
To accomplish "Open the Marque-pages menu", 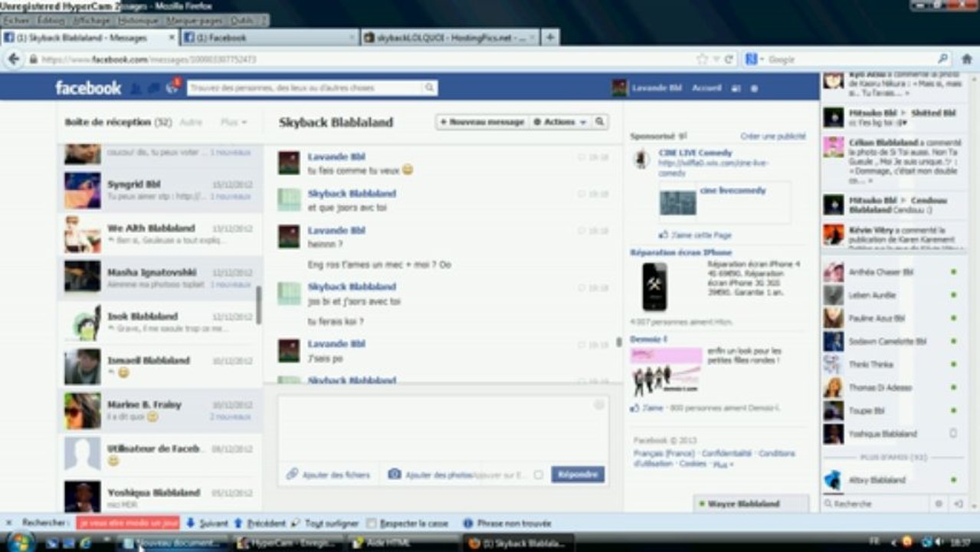I will click(x=195, y=21).
